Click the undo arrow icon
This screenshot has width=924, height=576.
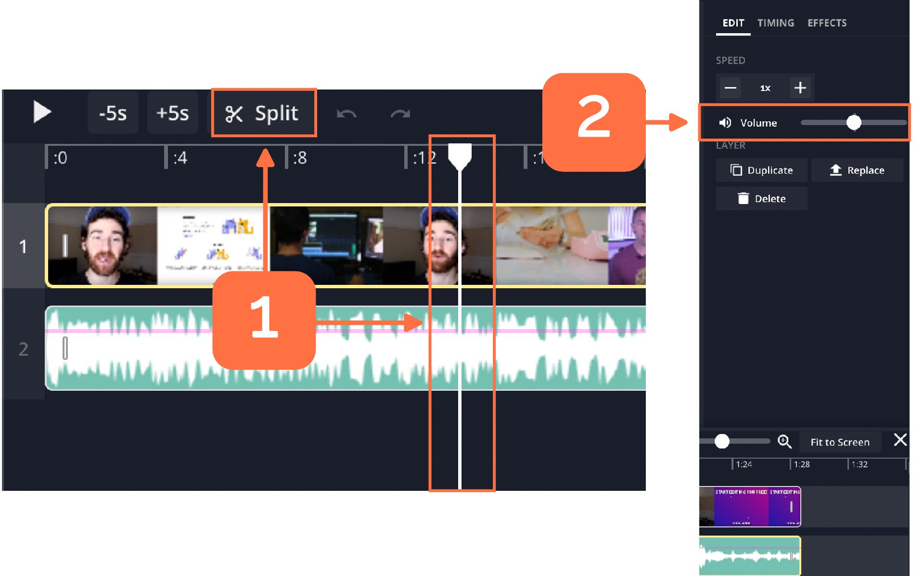(x=346, y=114)
